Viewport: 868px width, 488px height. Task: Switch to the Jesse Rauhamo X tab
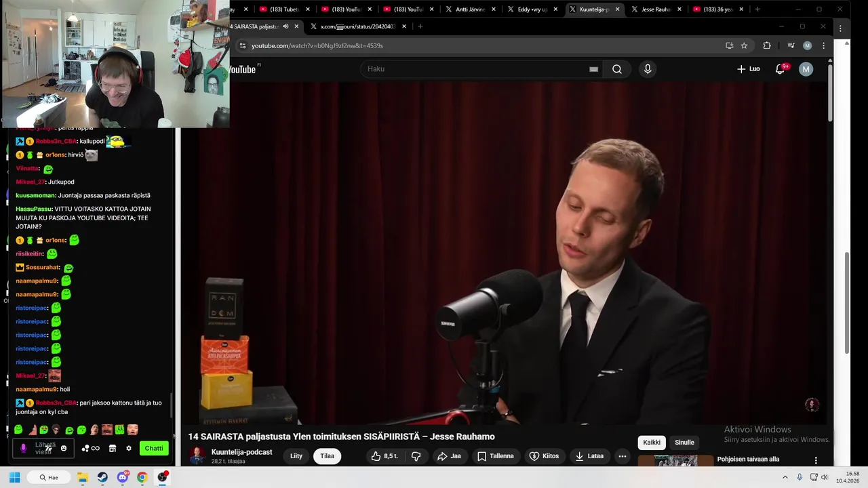[x=655, y=9]
